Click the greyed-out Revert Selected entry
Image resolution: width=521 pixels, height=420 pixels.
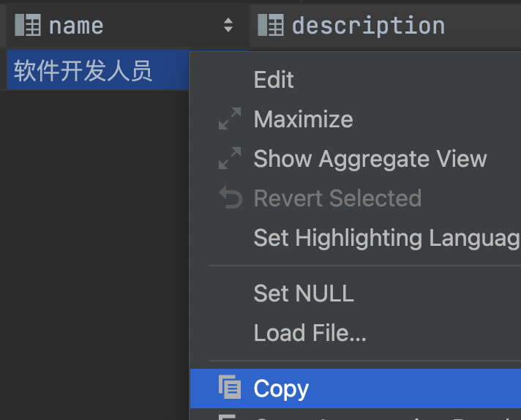click(x=337, y=198)
